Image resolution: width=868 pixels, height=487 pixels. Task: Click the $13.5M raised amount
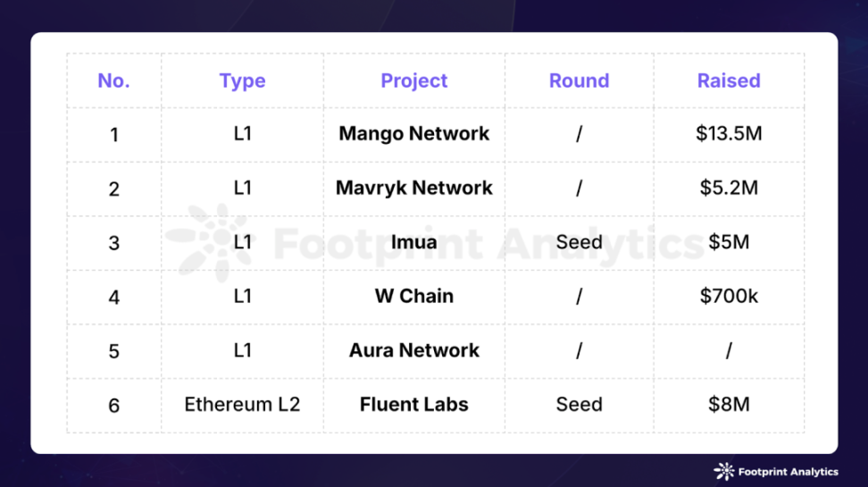point(729,133)
